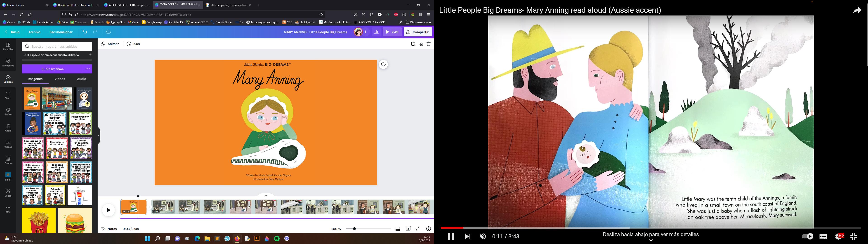The image size is (868, 244).
Task: Add a new page above canvas
Action: [x=413, y=44]
